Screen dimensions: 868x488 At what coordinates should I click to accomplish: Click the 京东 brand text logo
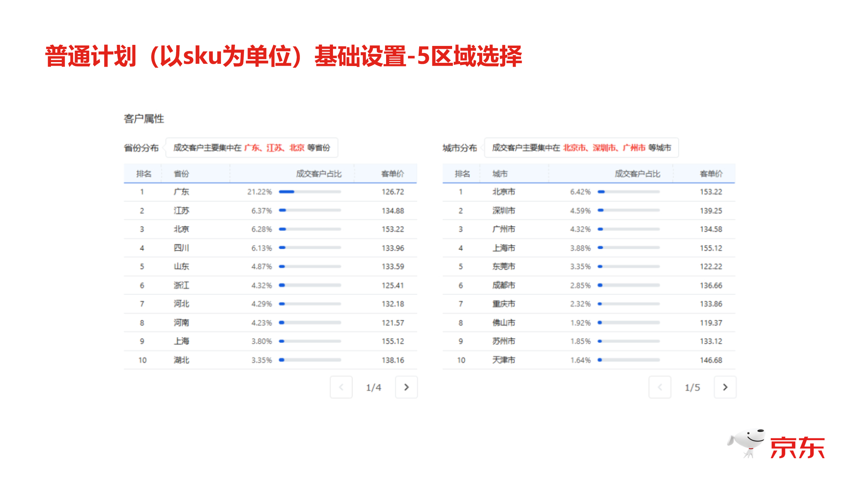coord(797,447)
